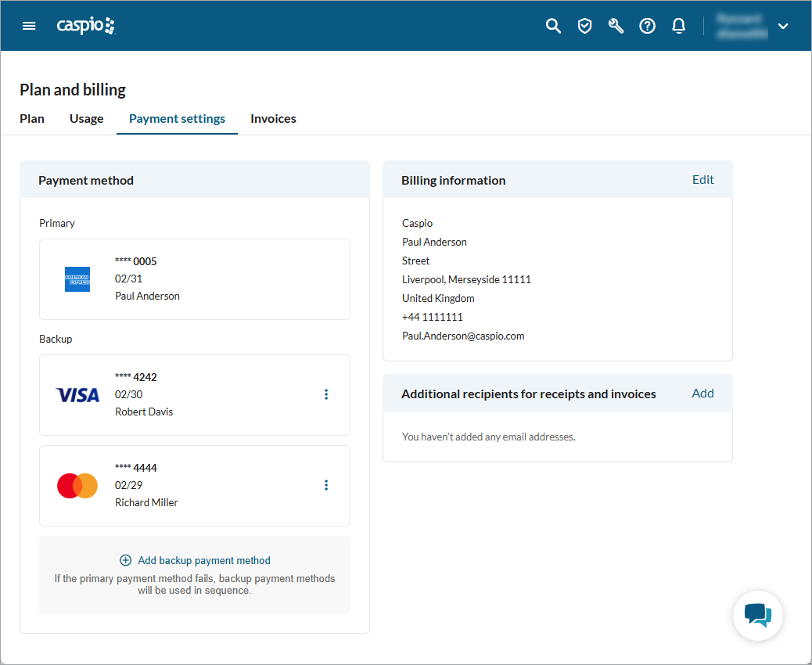Screen dimensions: 812x665
Task: Switch to the Usage tab
Action: click(86, 118)
